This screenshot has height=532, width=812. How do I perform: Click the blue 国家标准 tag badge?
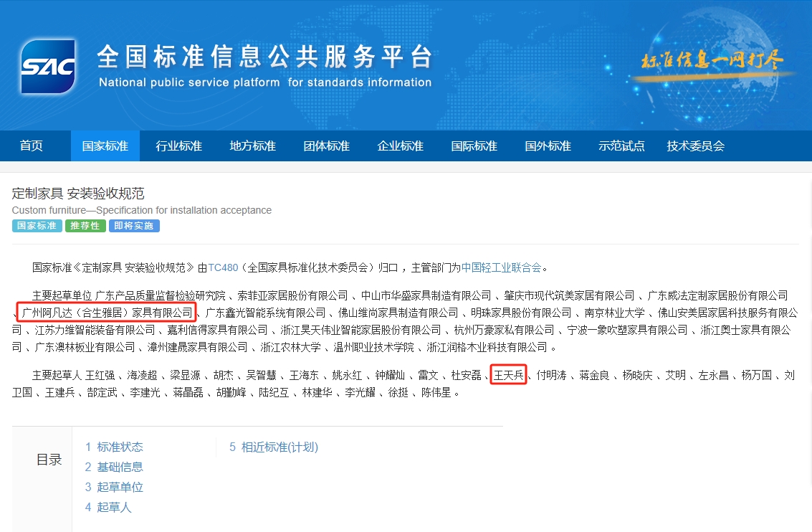coord(37,226)
